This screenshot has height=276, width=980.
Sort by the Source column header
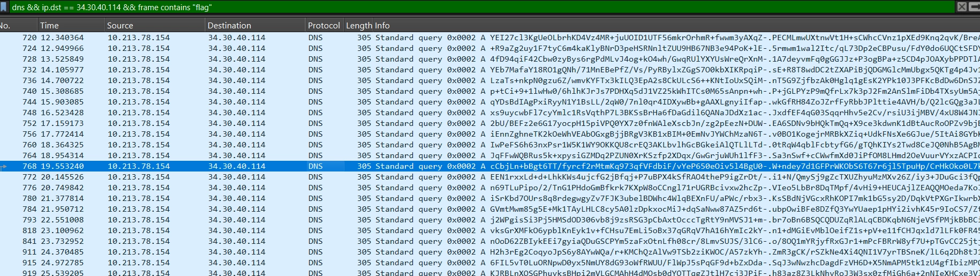pyautogui.click(x=155, y=25)
